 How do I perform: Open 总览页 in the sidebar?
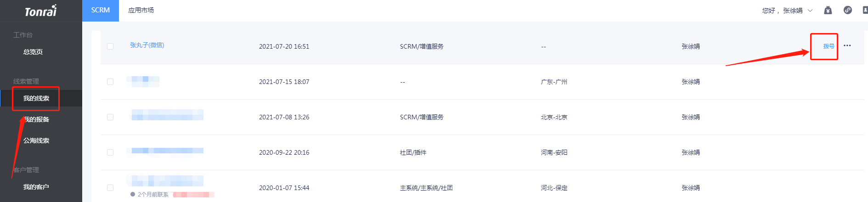33,52
